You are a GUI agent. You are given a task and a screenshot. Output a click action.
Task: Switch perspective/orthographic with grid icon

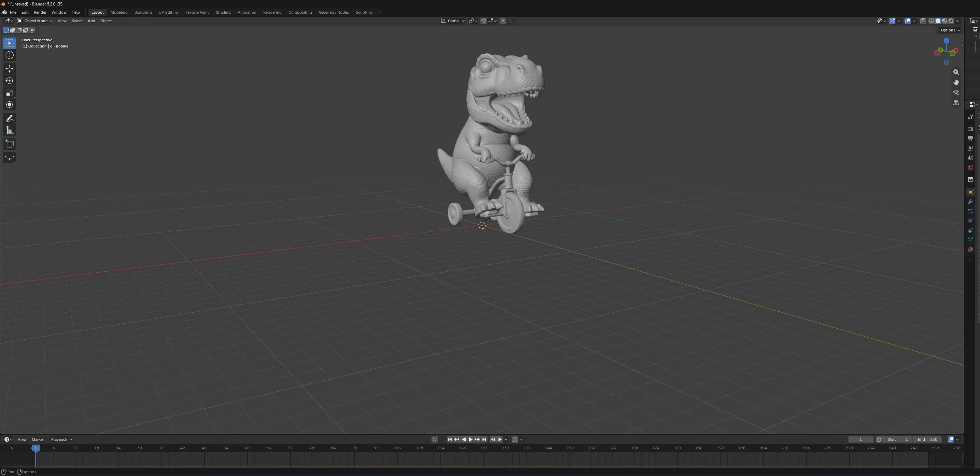click(956, 103)
